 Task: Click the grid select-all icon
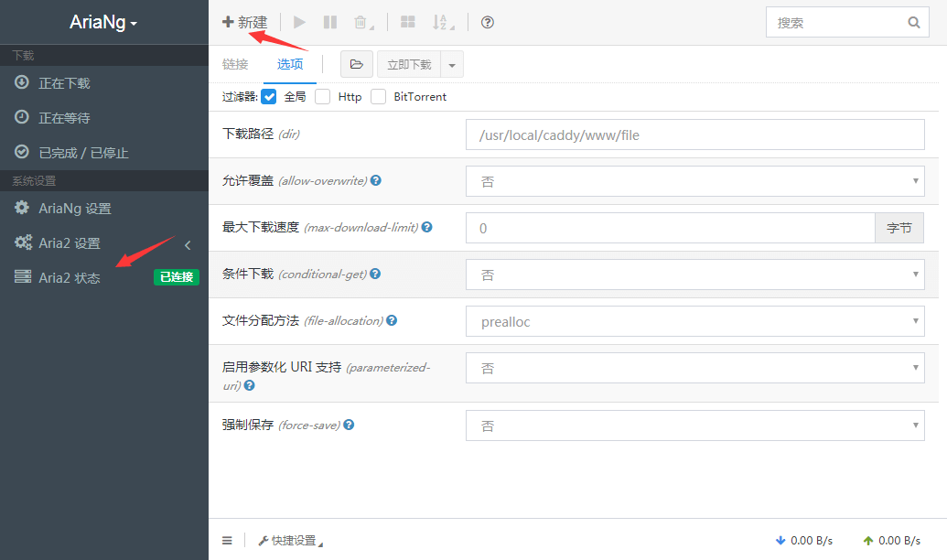408,22
